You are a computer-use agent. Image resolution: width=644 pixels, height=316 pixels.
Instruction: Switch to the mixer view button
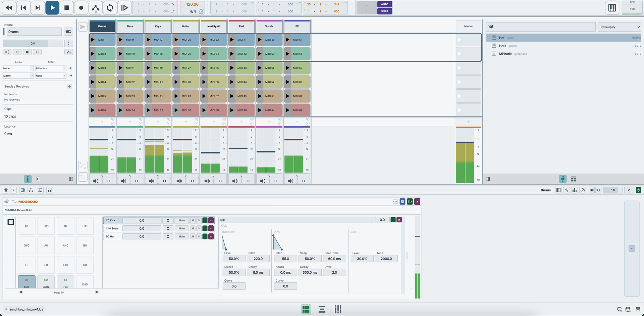point(338,309)
